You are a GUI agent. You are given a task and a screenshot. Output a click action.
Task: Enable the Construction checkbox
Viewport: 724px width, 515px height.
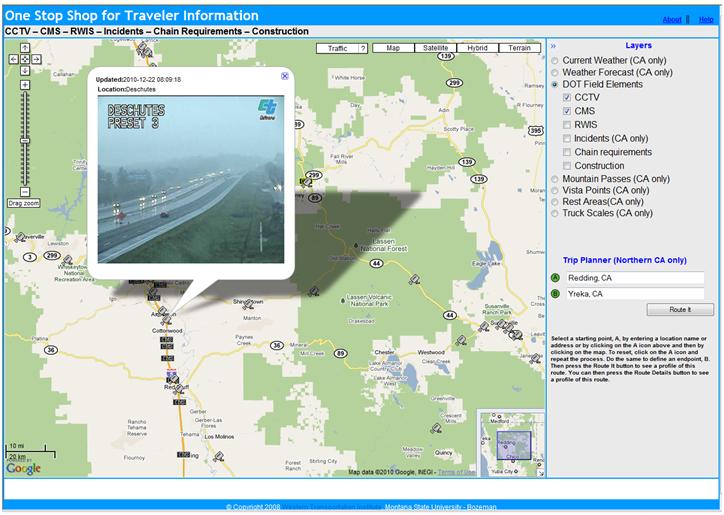[x=567, y=166]
